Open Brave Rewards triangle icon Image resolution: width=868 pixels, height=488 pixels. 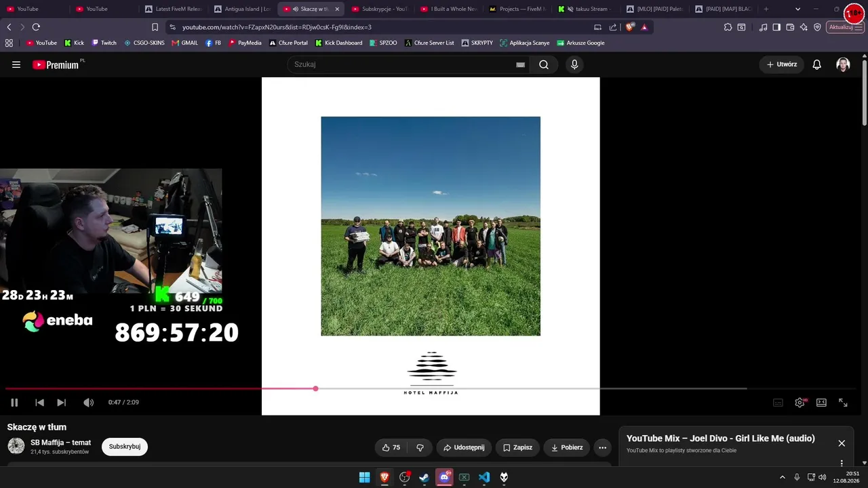pyautogui.click(x=644, y=27)
